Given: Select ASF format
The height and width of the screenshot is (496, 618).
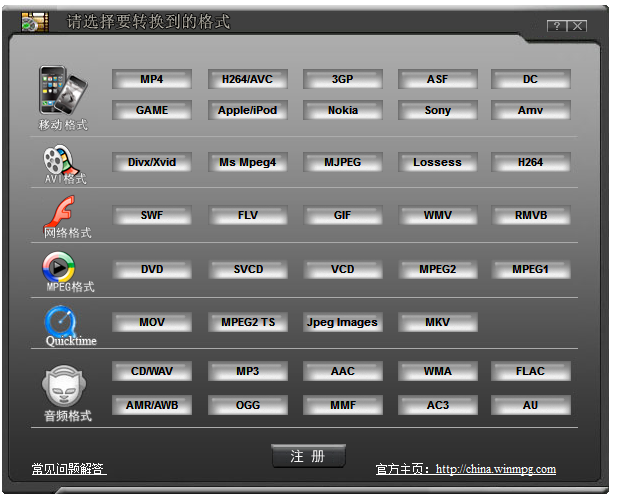Looking at the screenshot, I should pos(437,79).
